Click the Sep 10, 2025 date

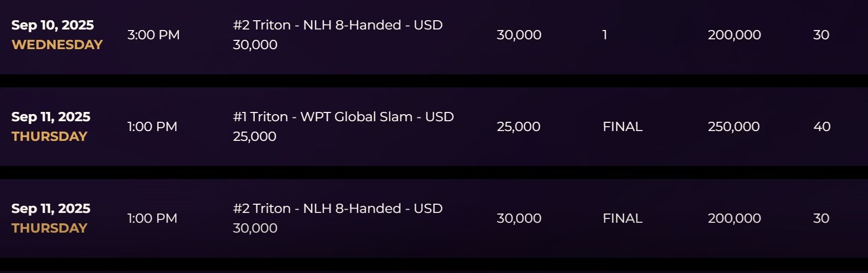pyautogui.click(x=52, y=25)
